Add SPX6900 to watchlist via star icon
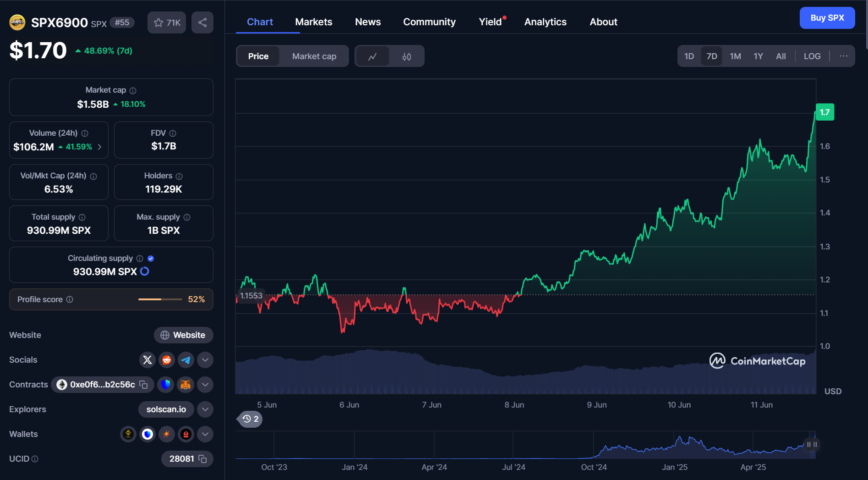The image size is (868, 480). [166, 22]
